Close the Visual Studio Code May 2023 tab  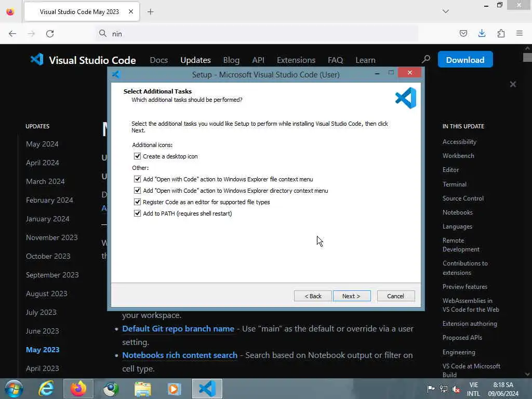[x=131, y=12]
